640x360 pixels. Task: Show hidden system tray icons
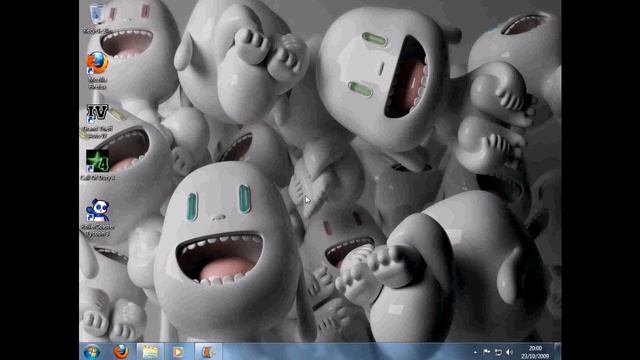[475, 352]
